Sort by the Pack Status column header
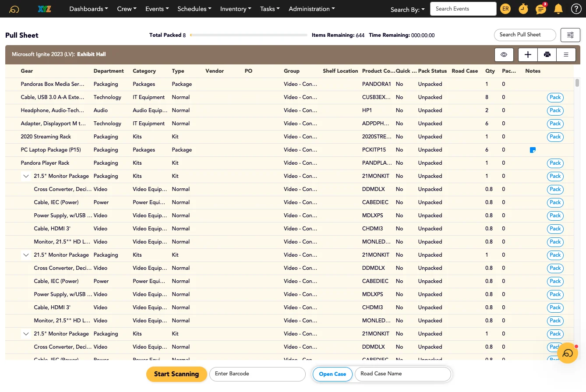Viewport: 586px width, 392px height. pyautogui.click(x=432, y=71)
